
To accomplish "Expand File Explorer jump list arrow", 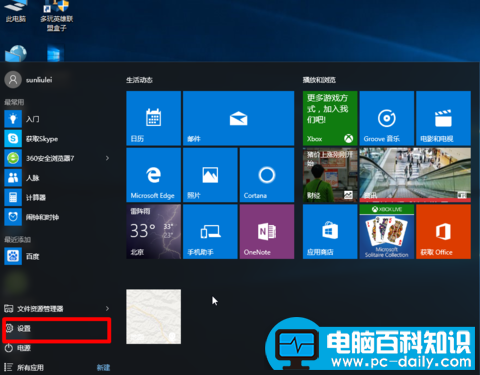I will tap(107, 308).
